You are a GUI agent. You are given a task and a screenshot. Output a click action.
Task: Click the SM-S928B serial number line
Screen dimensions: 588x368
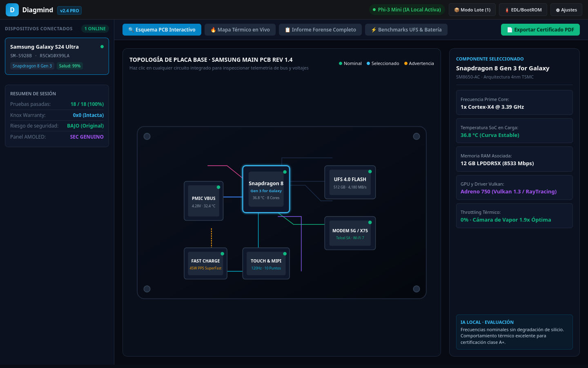point(40,56)
